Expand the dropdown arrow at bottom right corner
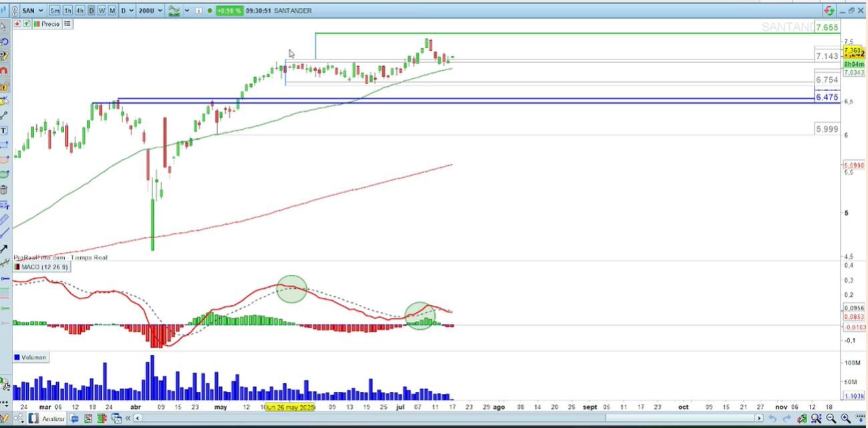The image size is (868, 428). tap(861, 419)
